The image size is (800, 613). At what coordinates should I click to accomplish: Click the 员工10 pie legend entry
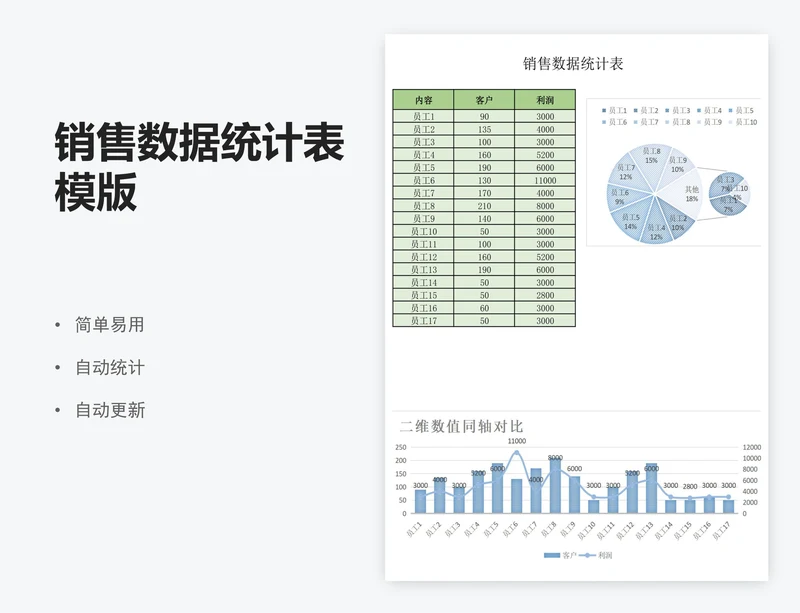tap(743, 122)
